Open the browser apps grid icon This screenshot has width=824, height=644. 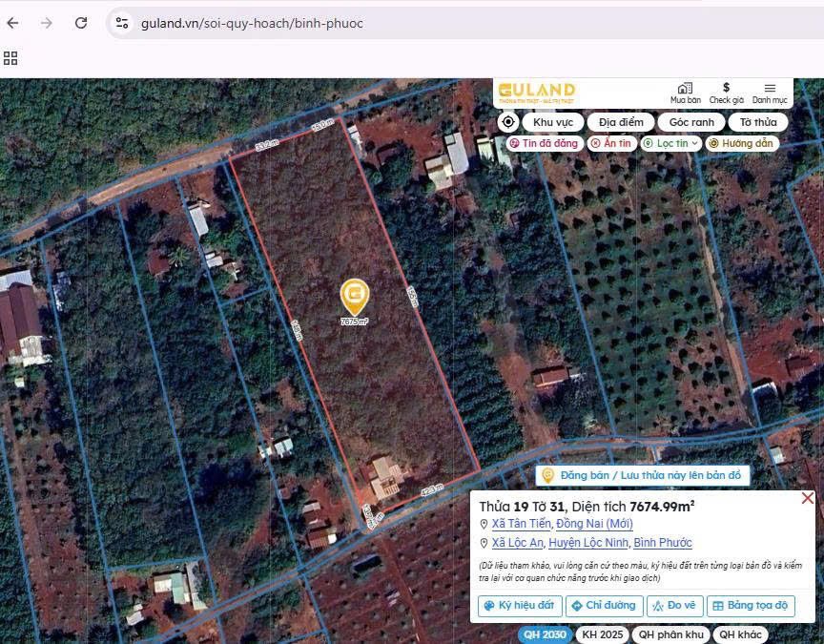click(10, 58)
